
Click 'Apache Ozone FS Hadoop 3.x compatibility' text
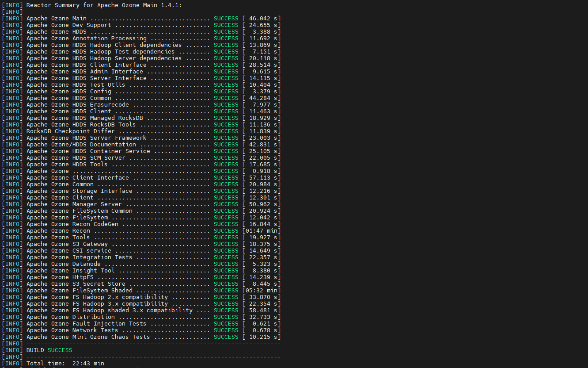coord(97,304)
